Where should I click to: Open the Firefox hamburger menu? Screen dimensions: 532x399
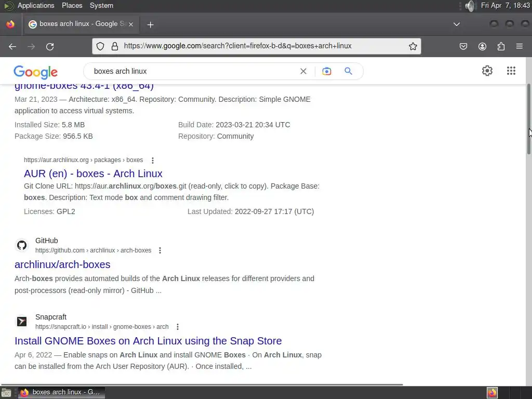(520, 46)
